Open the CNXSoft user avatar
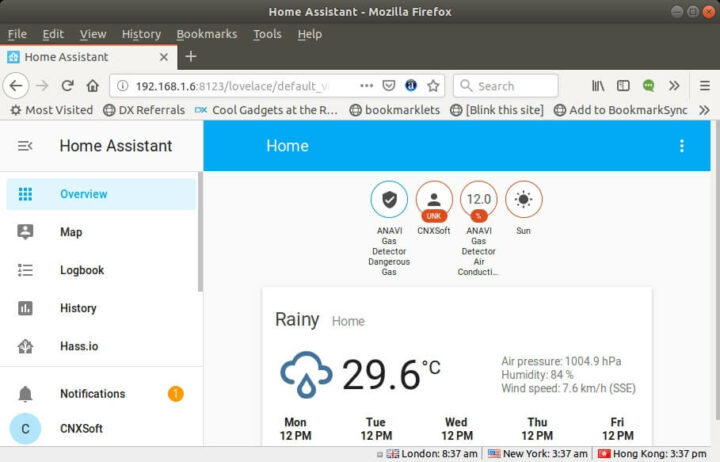 [x=25, y=428]
